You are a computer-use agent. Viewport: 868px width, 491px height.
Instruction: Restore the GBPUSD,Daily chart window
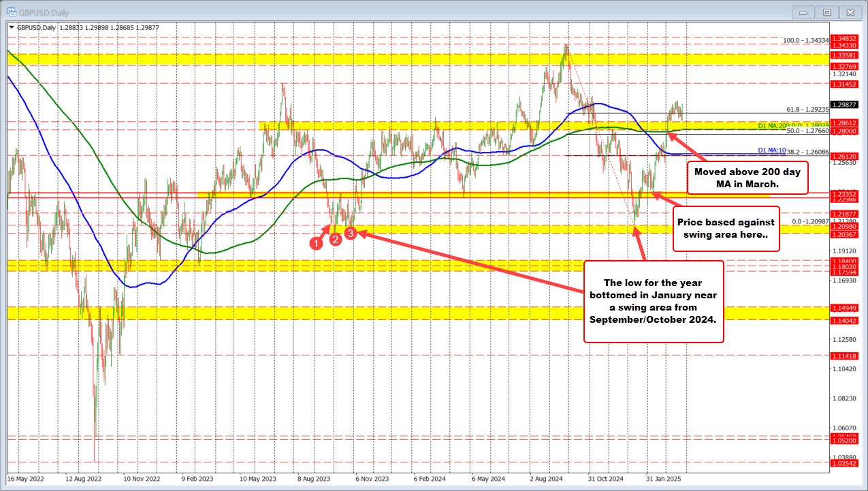[x=826, y=12]
